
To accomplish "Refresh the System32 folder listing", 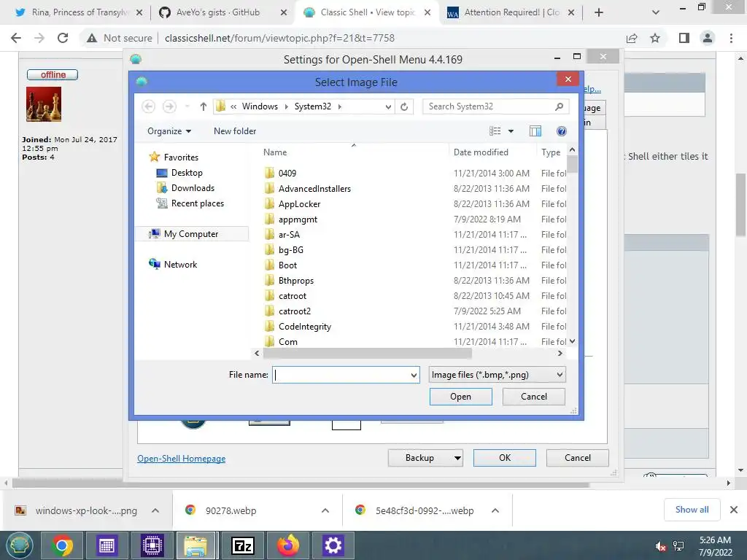I will pos(404,106).
